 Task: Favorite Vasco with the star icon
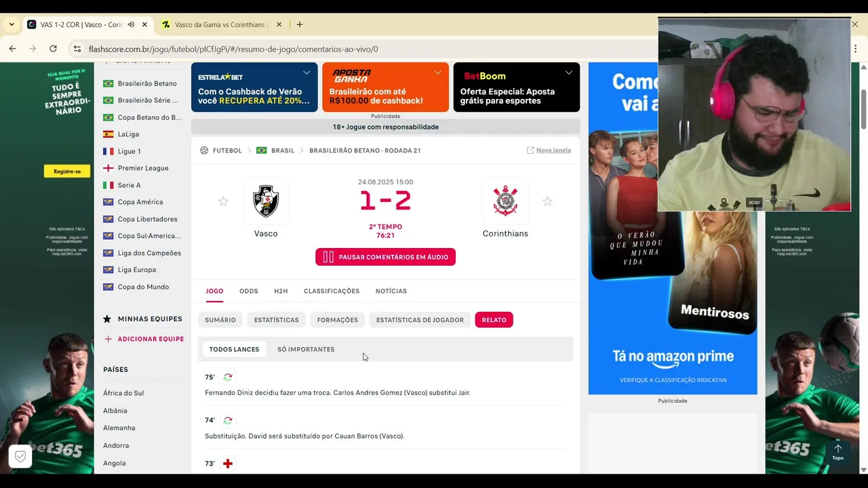pos(223,201)
